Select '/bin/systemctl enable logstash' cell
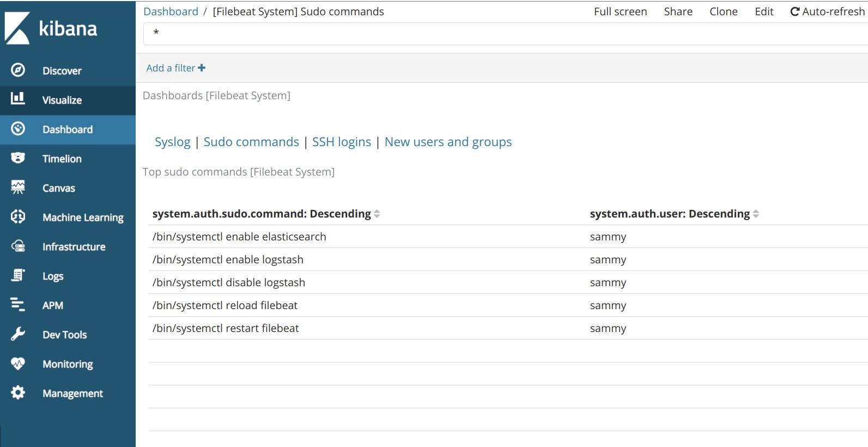The image size is (868, 447). (x=228, y=259)
